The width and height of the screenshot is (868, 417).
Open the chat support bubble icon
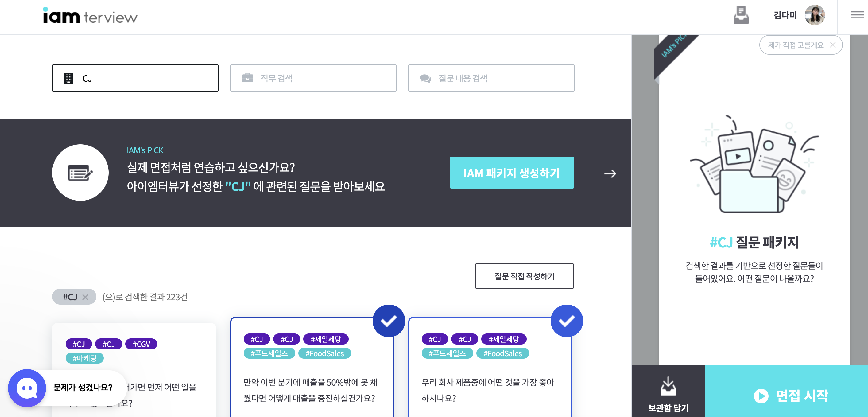[x=27, y=388]
